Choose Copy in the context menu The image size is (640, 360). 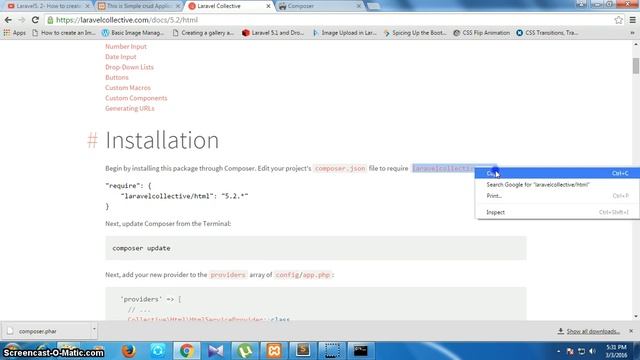coord(557,173)
